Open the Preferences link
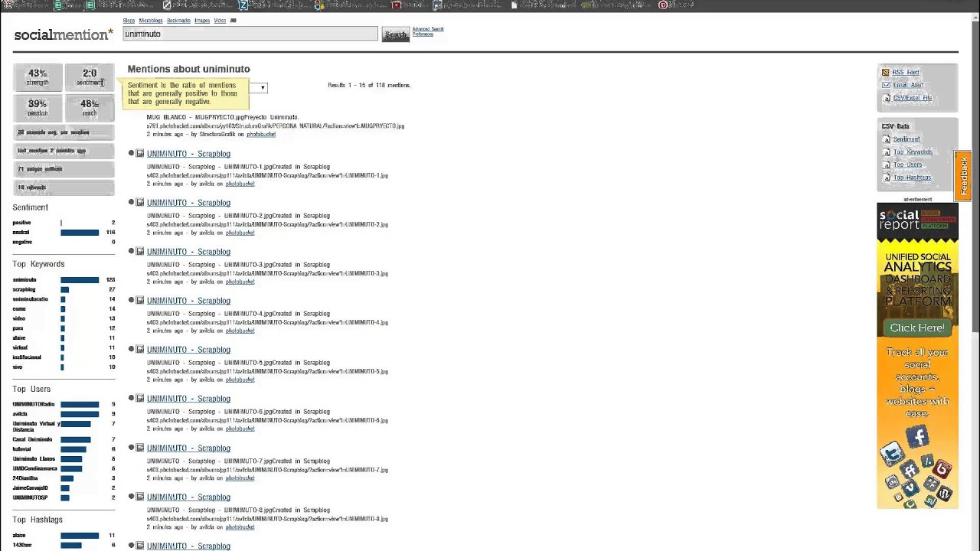This screenshot has width=980, height=551. [423, 34]
